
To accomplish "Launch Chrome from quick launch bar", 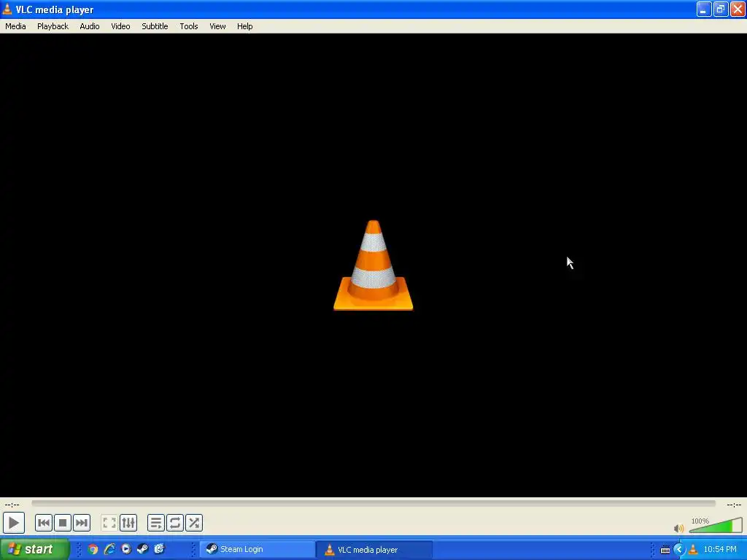I will 93,550.
